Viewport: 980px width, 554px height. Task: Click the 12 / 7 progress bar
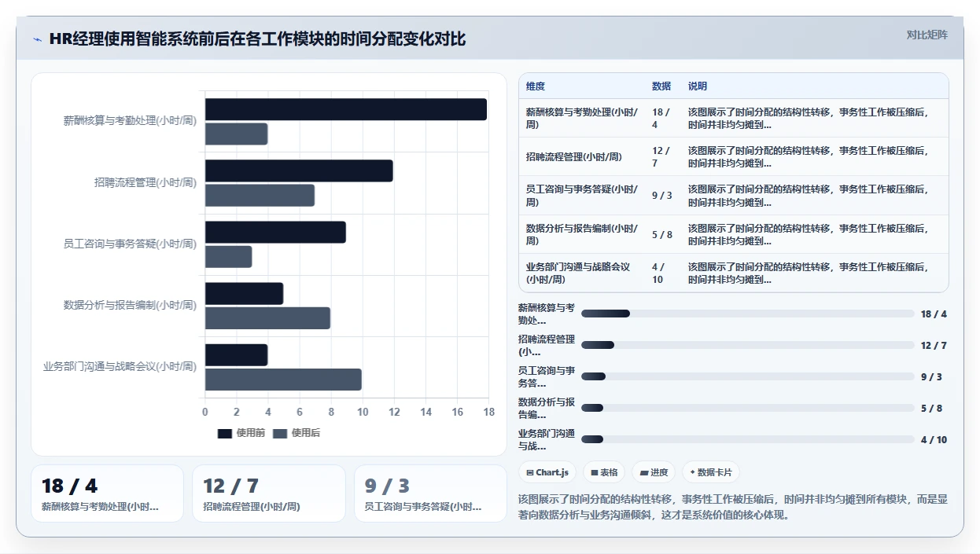748,345
